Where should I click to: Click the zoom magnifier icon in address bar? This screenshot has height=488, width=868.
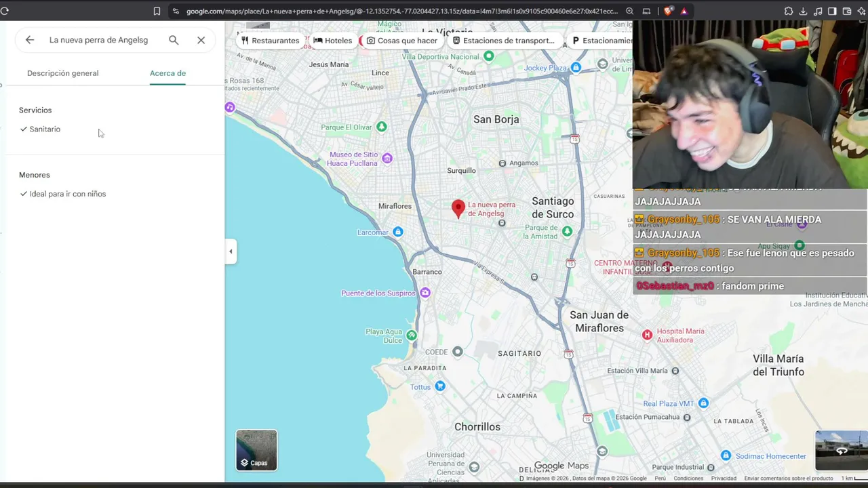[630, 11]
